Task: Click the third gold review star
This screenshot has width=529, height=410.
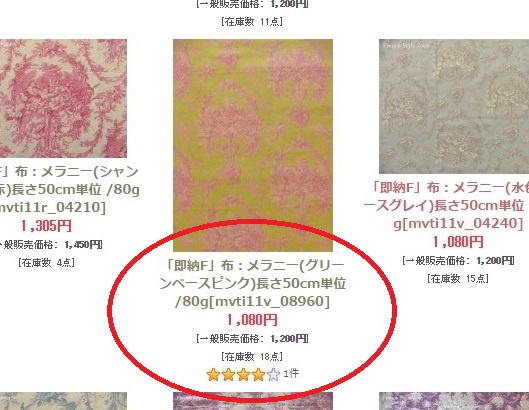Action: [x=243, y=375]
